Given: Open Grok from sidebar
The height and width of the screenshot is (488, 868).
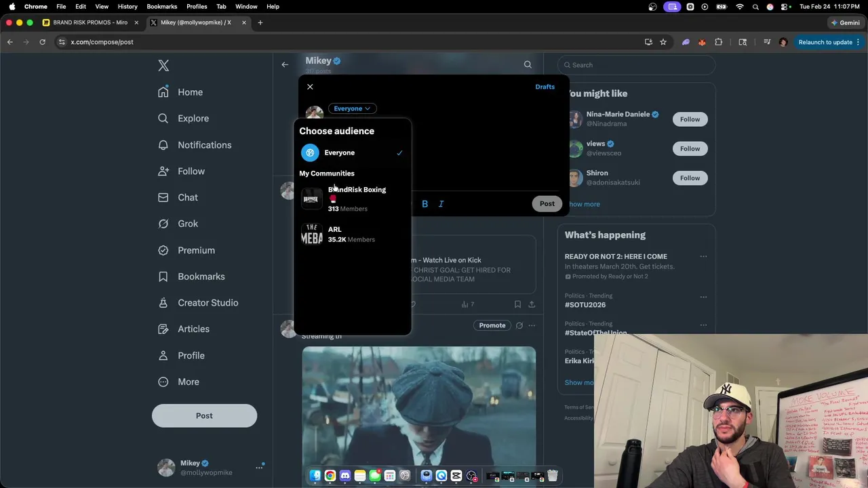Looking at the screenshot, I should click(x=178, y=224).
